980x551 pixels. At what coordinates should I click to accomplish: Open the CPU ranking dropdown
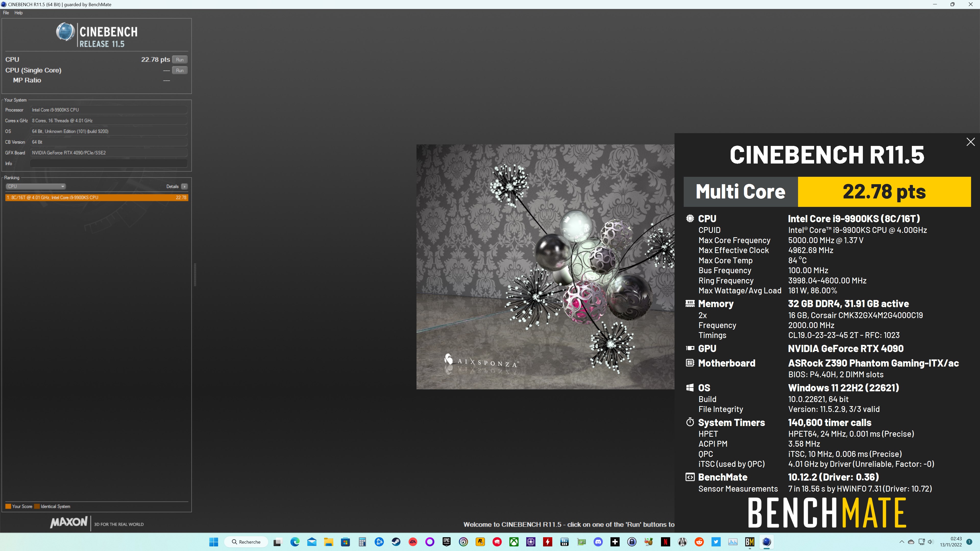[x=36, y=186]
